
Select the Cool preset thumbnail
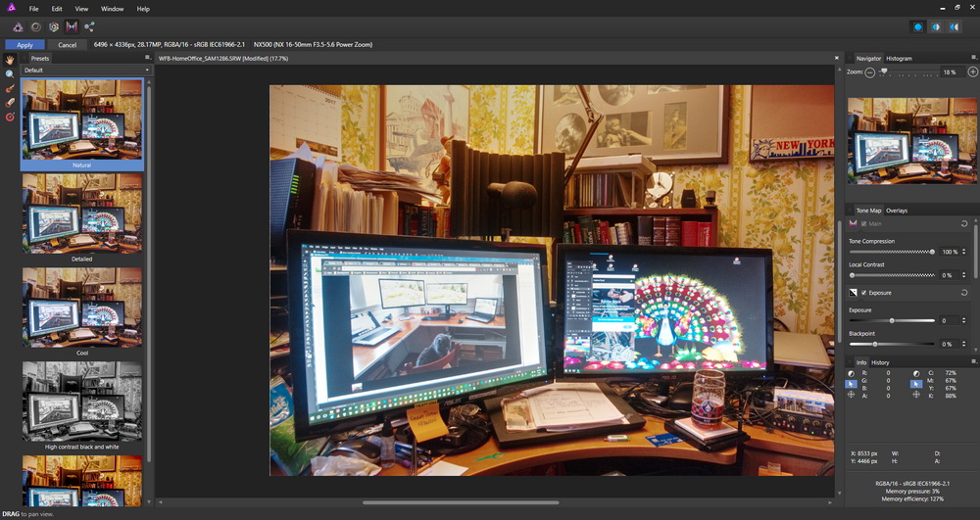click(x=82, y=307)
